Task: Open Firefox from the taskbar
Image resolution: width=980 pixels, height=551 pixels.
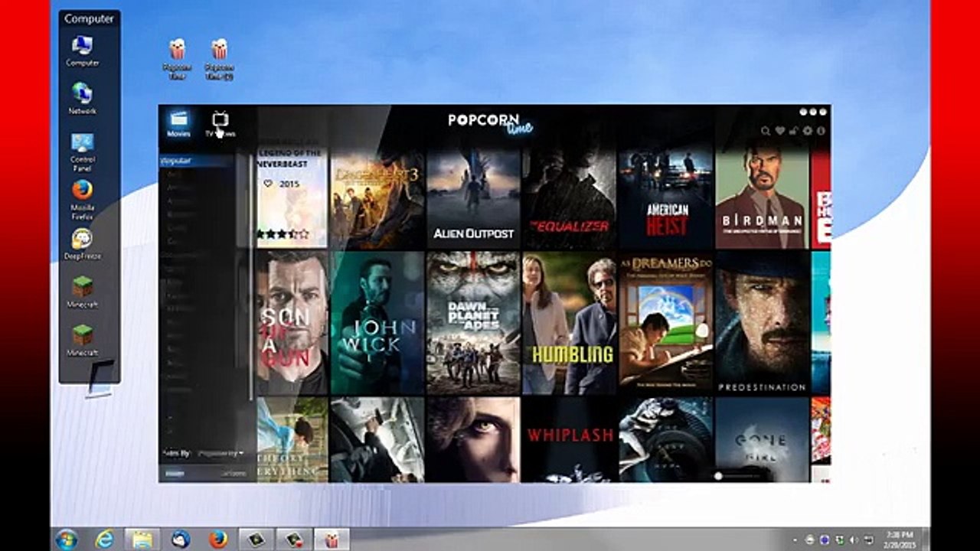Action: point(218,539)
